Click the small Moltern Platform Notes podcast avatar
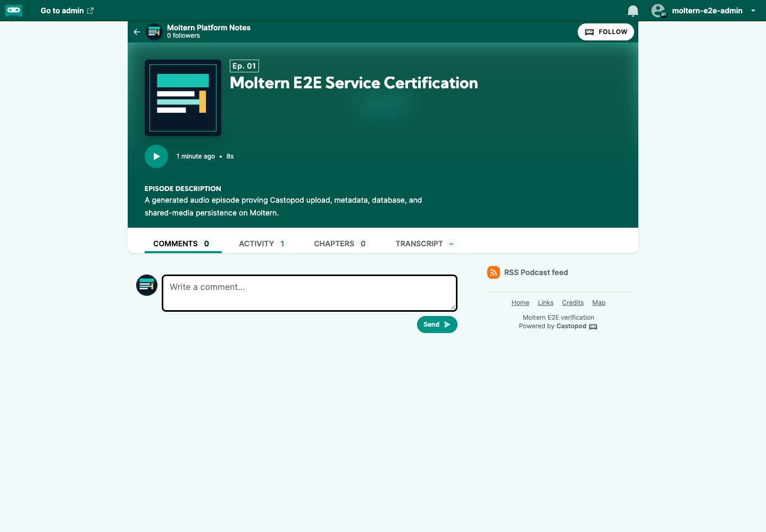Image resolution: width=766 pixels, height=532 pixels. point(154,32)
